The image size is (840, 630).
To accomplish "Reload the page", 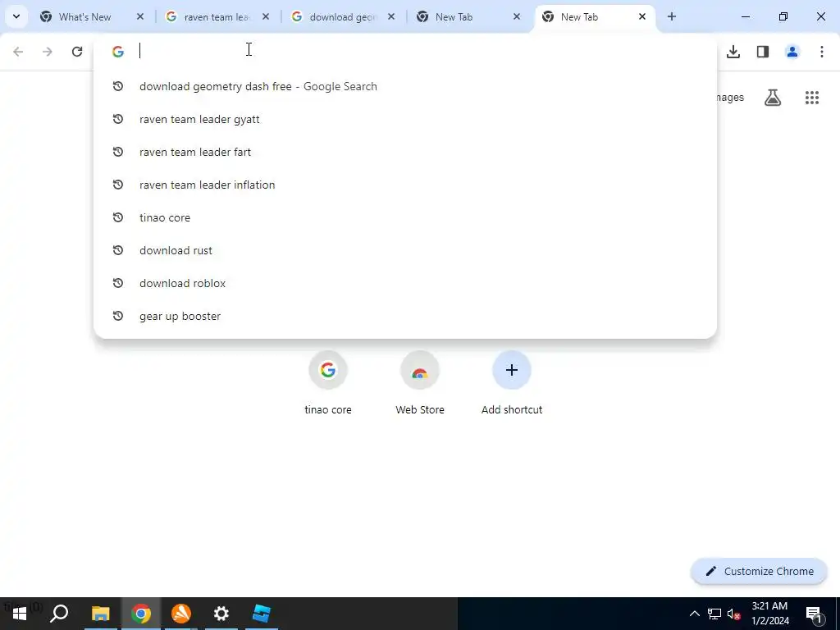I will coord(77,52).
